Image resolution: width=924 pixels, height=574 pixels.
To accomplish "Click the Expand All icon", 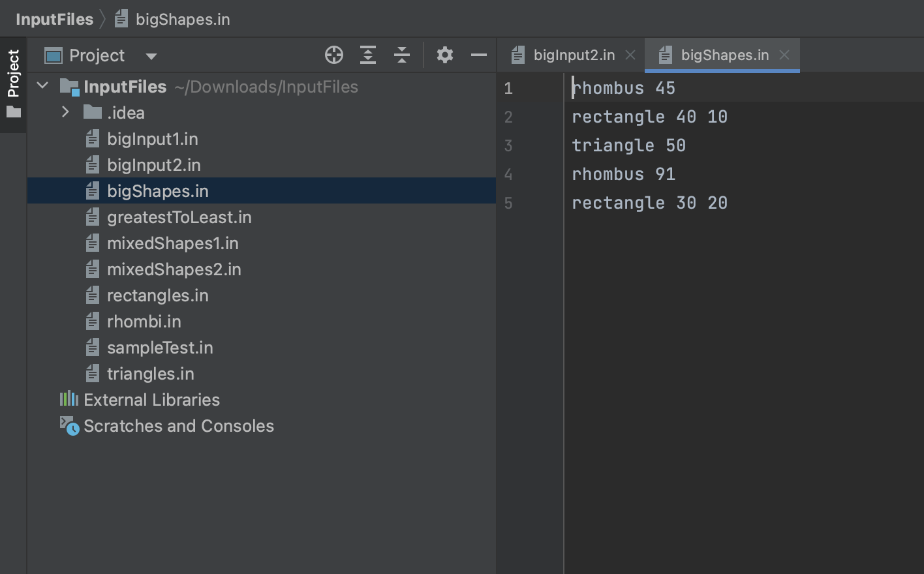I will 368,55.
